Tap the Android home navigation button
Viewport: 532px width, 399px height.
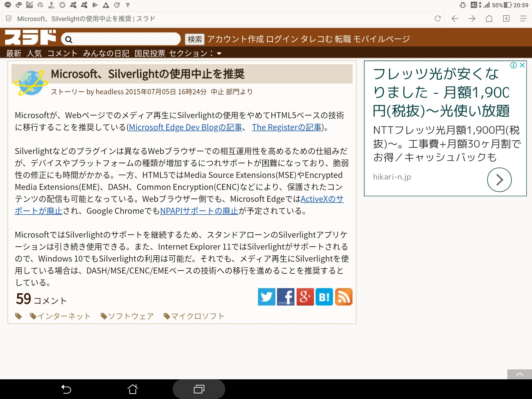pos(133,389)
